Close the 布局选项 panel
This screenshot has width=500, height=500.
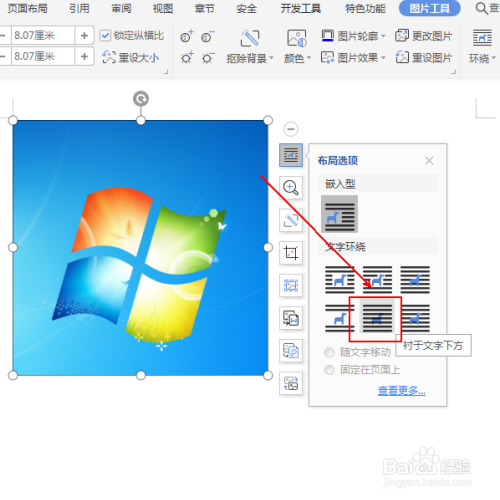pyautogui.click(x=429, y=161)
